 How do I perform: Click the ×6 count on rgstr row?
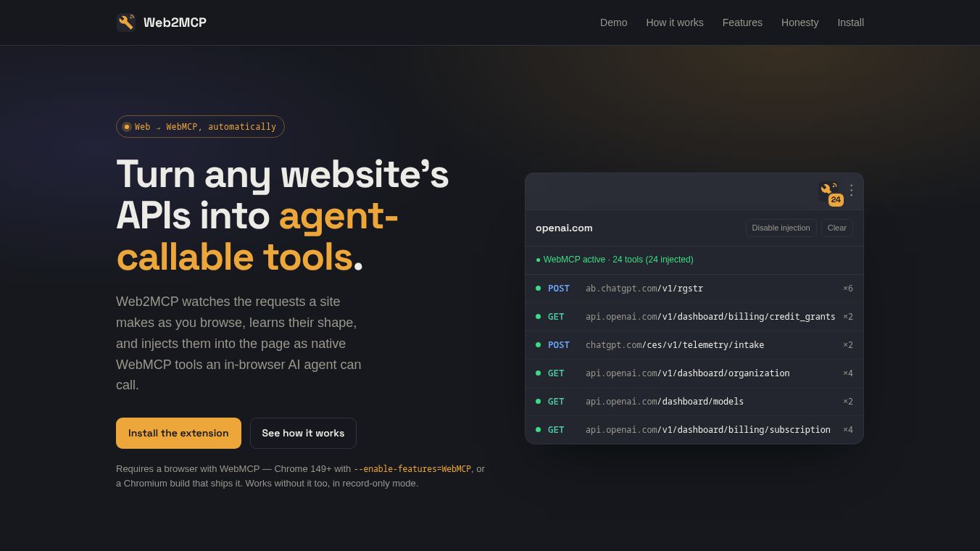coord(847,289)
